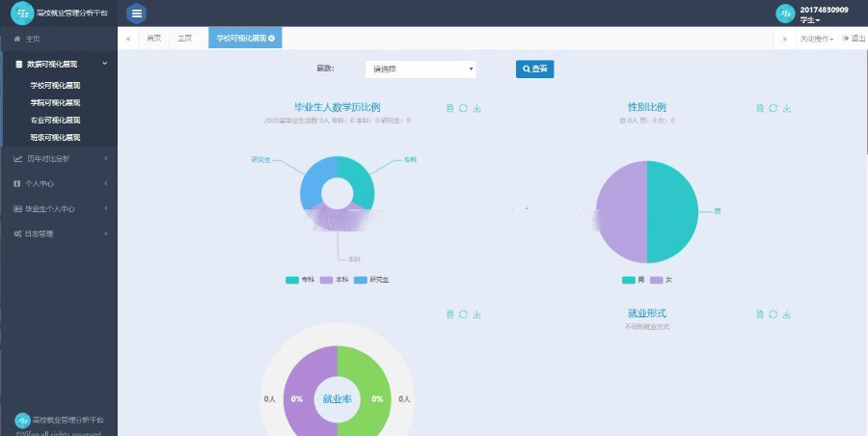Toggle the 研究生 legend item

coord(371,280)
